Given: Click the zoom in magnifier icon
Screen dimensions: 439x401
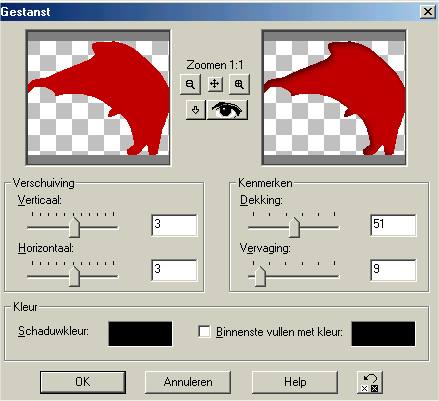Looking at the screenshot, I should (239, 84).
